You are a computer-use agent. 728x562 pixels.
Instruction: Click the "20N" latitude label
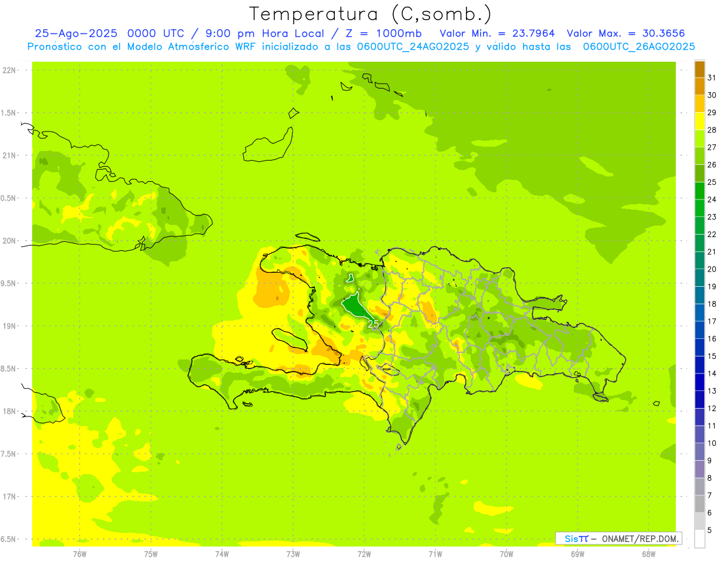point(9,241)
